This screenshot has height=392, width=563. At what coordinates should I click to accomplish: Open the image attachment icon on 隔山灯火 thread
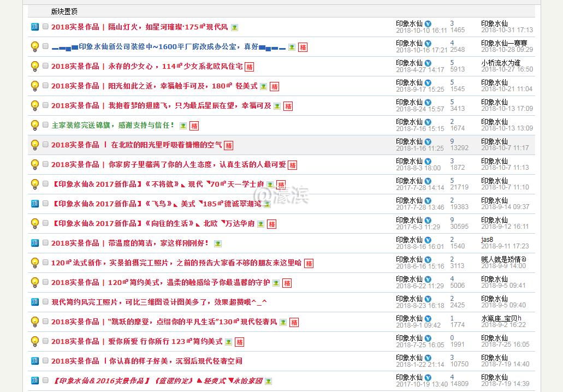coord(235,27)
